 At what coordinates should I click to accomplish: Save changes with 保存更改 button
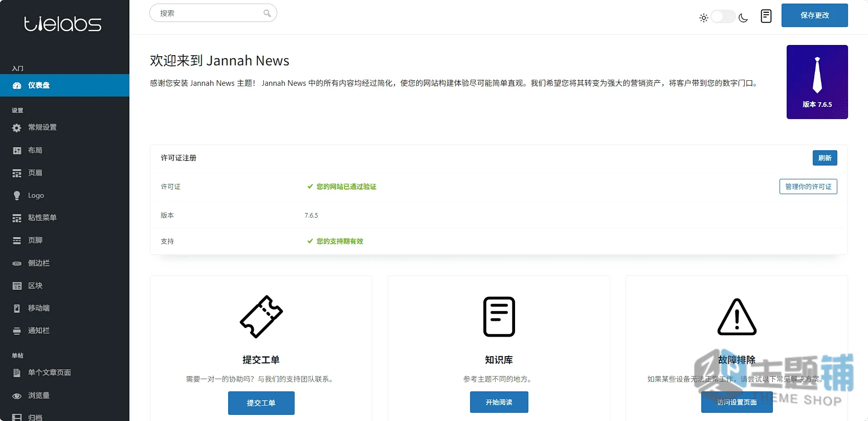(x=815, y=15)
